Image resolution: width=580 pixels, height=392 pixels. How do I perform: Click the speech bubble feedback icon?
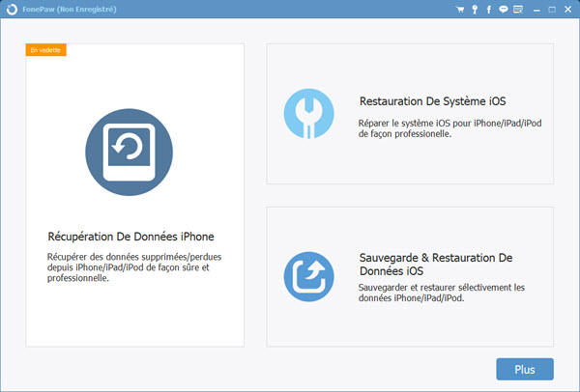click(x=503, y=10)
